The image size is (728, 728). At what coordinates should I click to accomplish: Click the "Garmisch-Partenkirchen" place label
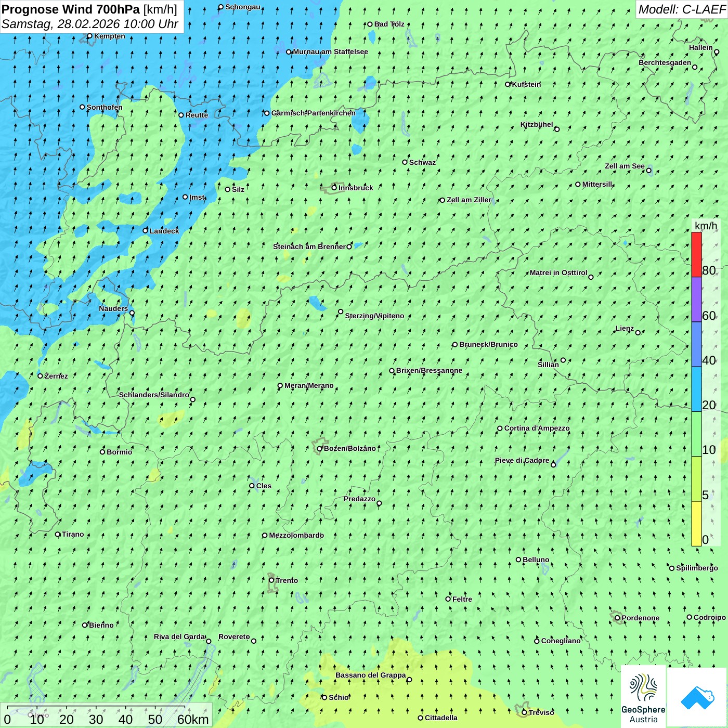(313, 113)
